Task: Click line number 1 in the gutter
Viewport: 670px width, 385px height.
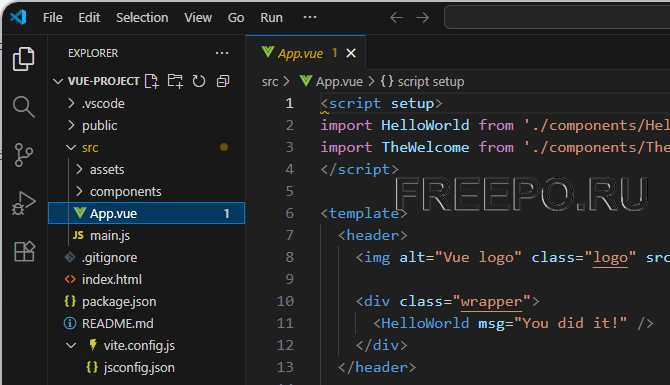Action: coord(290,103)
